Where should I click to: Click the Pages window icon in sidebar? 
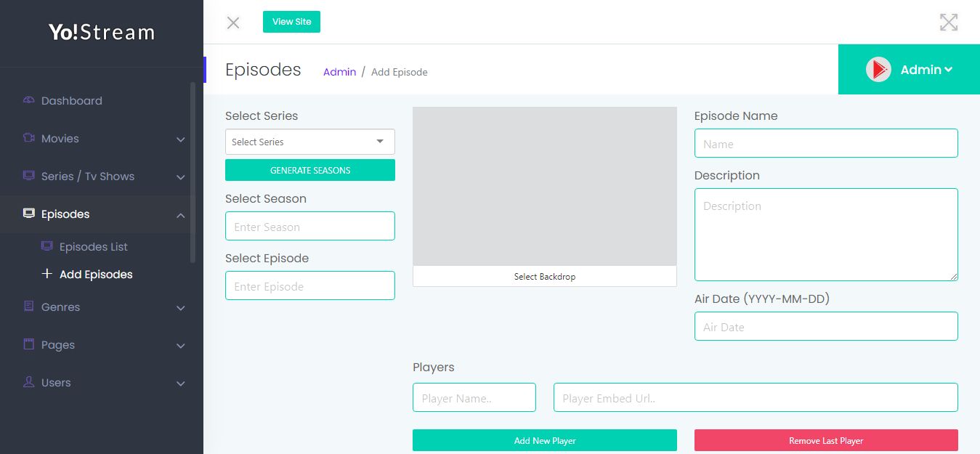click(29, 344)
